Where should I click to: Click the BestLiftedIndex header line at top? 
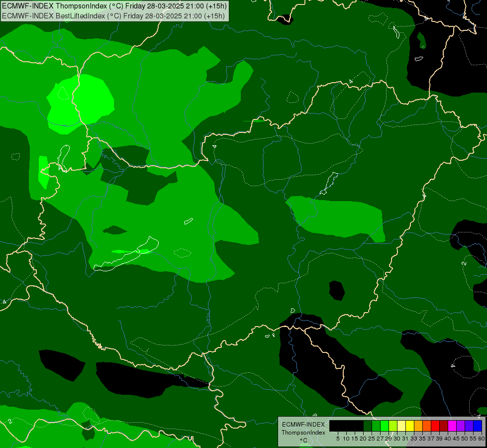coord(113,16)
